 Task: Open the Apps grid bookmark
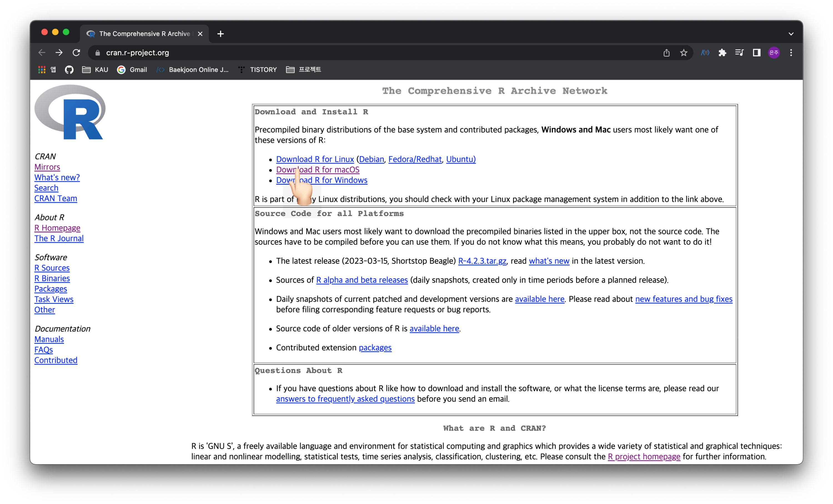[47, 70]
